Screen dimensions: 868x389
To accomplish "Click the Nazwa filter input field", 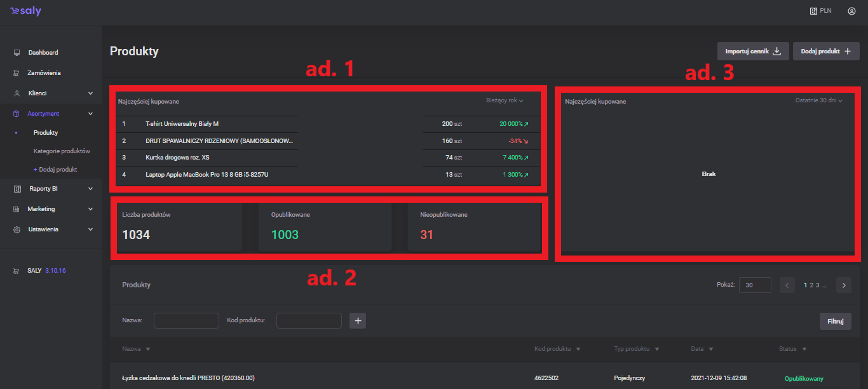I will (x=186, y=321).
